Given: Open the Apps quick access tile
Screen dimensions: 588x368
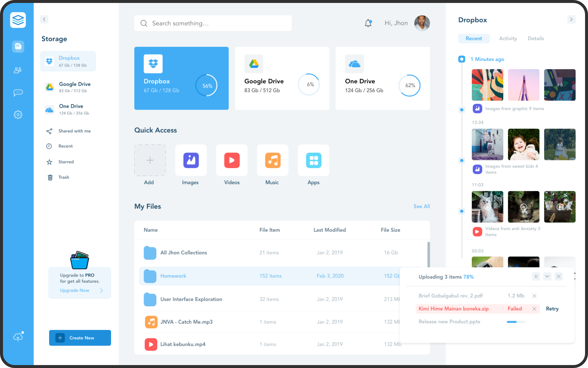Looking at the screenshot, I should 313,160.
